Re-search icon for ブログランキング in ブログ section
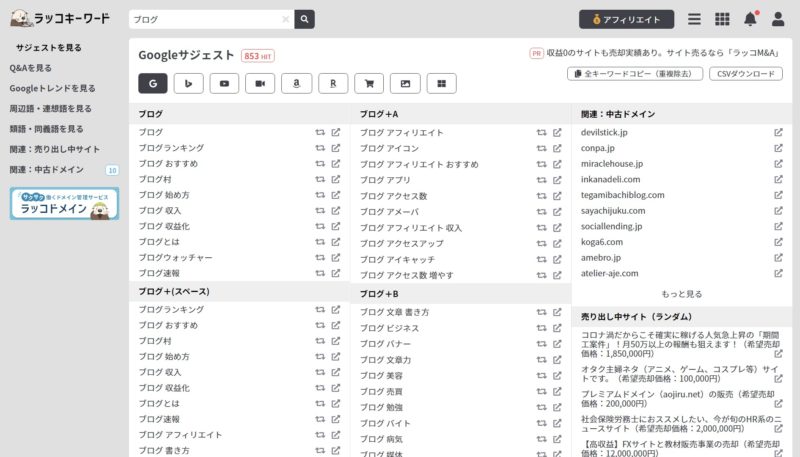 tap(320, 148)
